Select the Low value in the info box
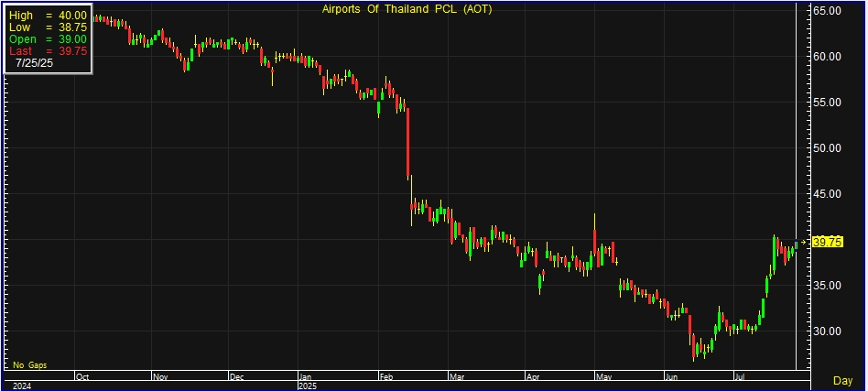The height and width of the screenshot is (391, 868). pos(73,27)
